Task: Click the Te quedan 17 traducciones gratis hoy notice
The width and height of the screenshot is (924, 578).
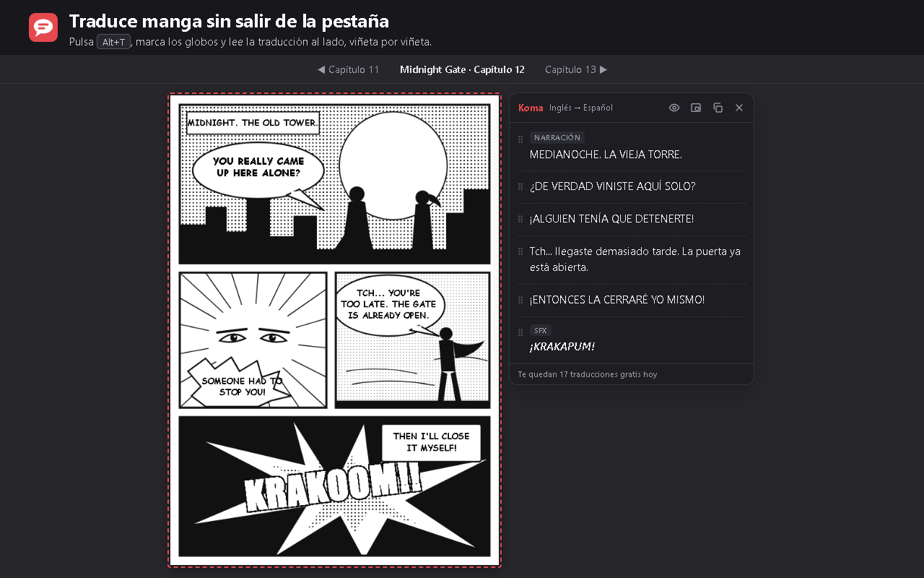Action: coord(588,374)
